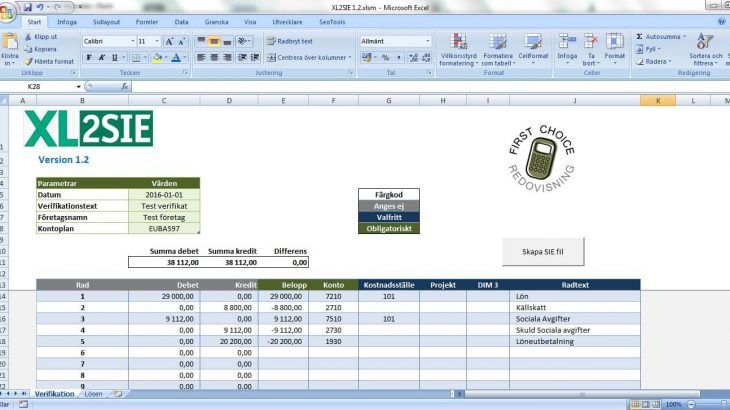Click the Skapa SIE fil button
Screen dimensions: 730x410
coord(543,252)
